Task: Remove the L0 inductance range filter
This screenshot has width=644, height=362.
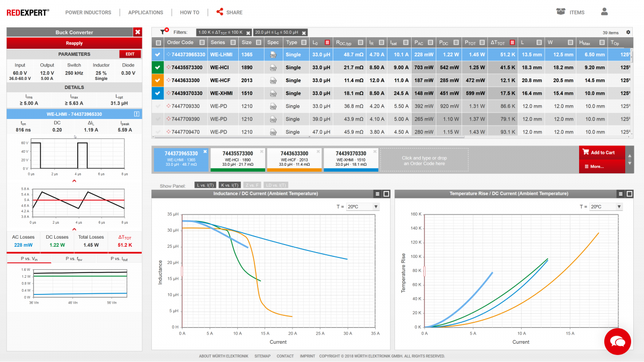Action: (303, 33)
